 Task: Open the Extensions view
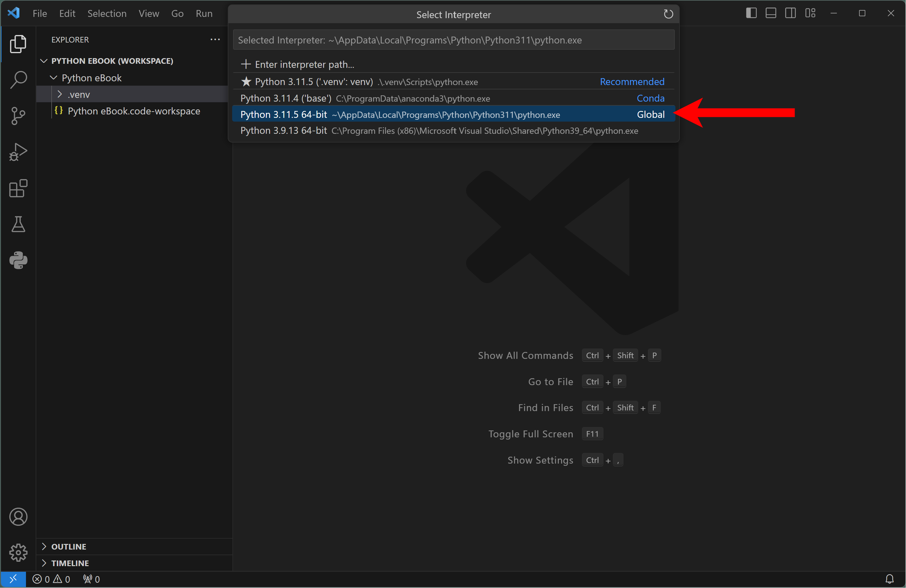18,188
